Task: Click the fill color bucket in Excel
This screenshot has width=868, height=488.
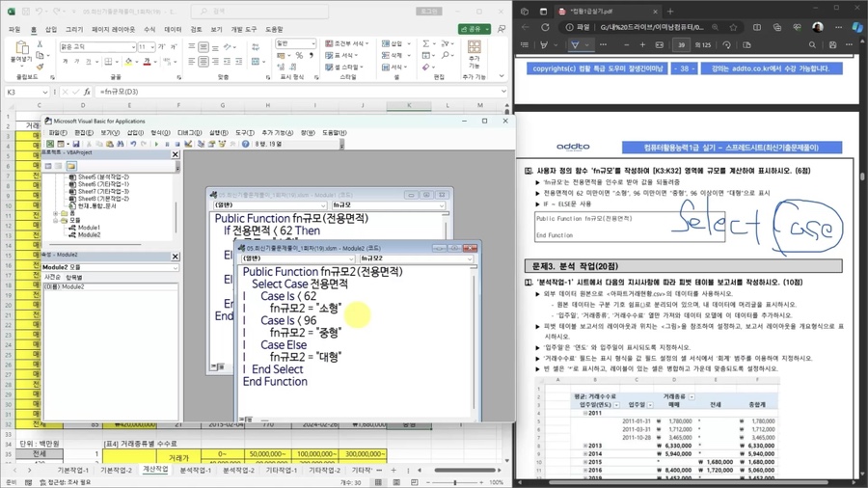Action: pyautogui.click(x=128, y=62)
